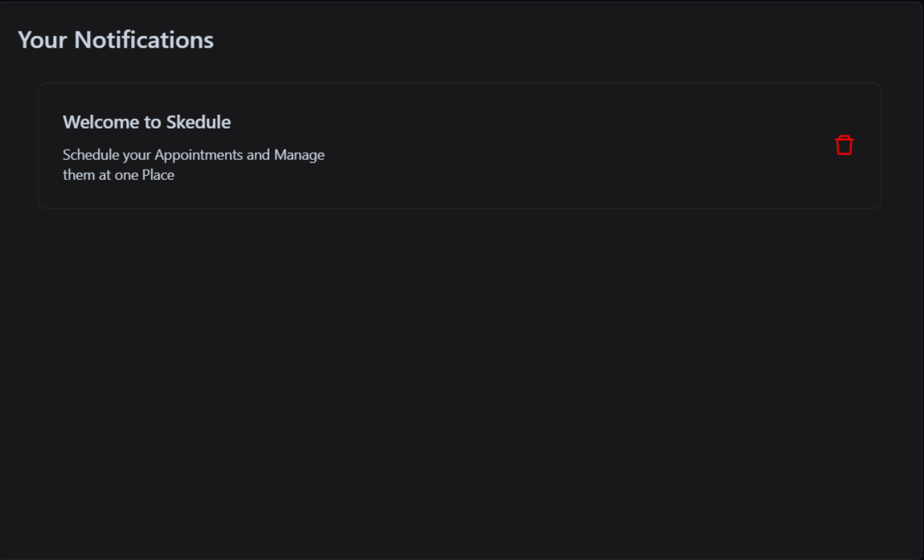Click the red trash can icon
This screenshot has height=560, width=924.
tap(844, 145)
